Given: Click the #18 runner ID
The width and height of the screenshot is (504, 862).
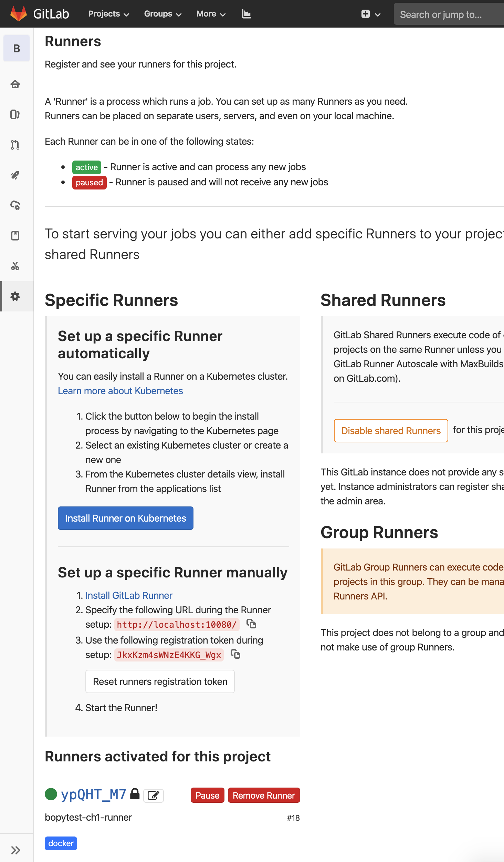Looking at the screenshot, I should [293, 818].
